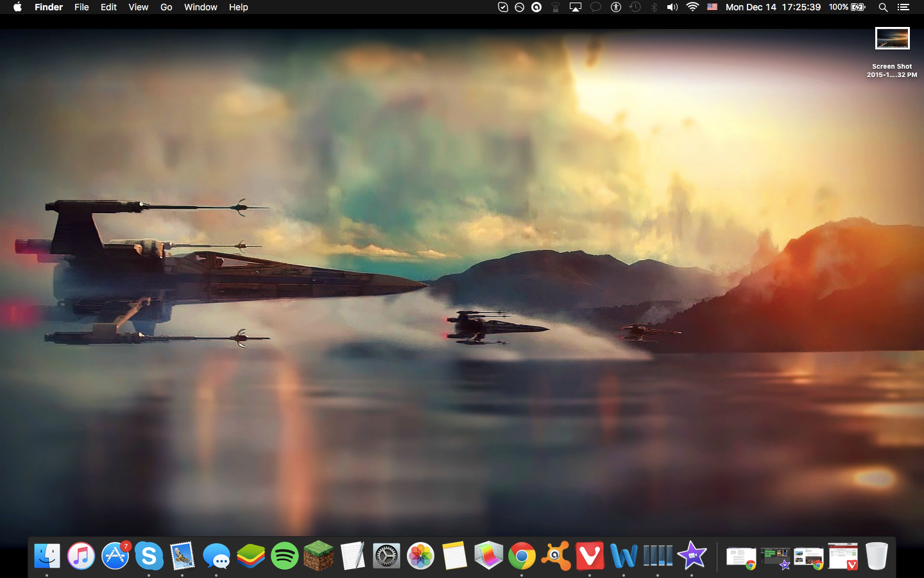Open the Mail app in dock
Image resolution: width=924 pixels, height=578 pixels.
183,556
